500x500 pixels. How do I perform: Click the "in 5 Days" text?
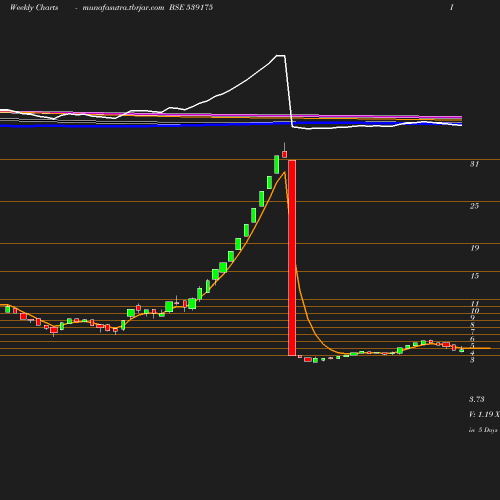483,430
